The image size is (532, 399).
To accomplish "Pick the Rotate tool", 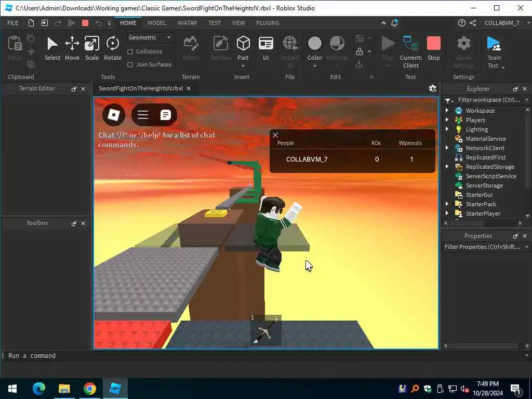I will click(x=112, y=49).
